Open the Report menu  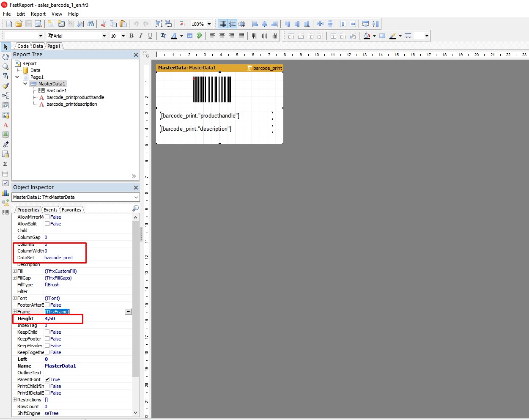(x=38, y=14)
